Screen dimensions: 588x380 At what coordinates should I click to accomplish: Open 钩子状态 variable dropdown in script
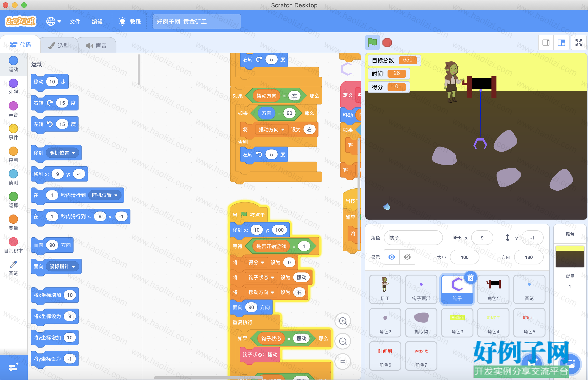[261, 277]
